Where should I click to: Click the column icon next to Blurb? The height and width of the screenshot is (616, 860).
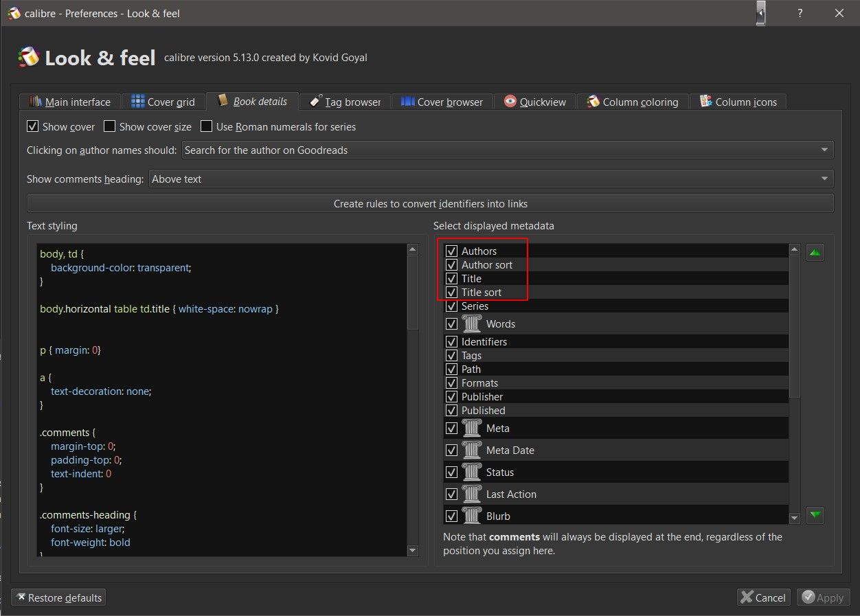pyautogui.click(x=472, y=516)
